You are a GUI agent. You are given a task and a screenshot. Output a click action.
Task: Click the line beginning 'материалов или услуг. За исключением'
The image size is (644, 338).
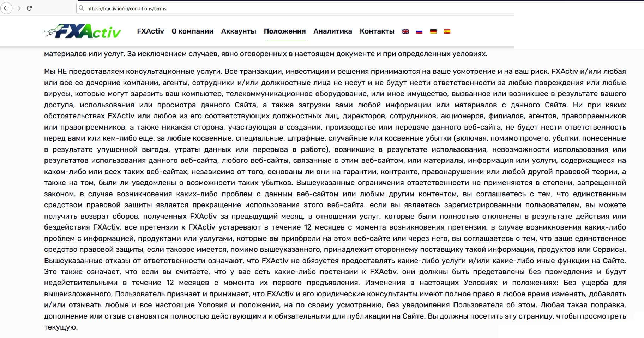pyautogui.click(x=266, y=54)
